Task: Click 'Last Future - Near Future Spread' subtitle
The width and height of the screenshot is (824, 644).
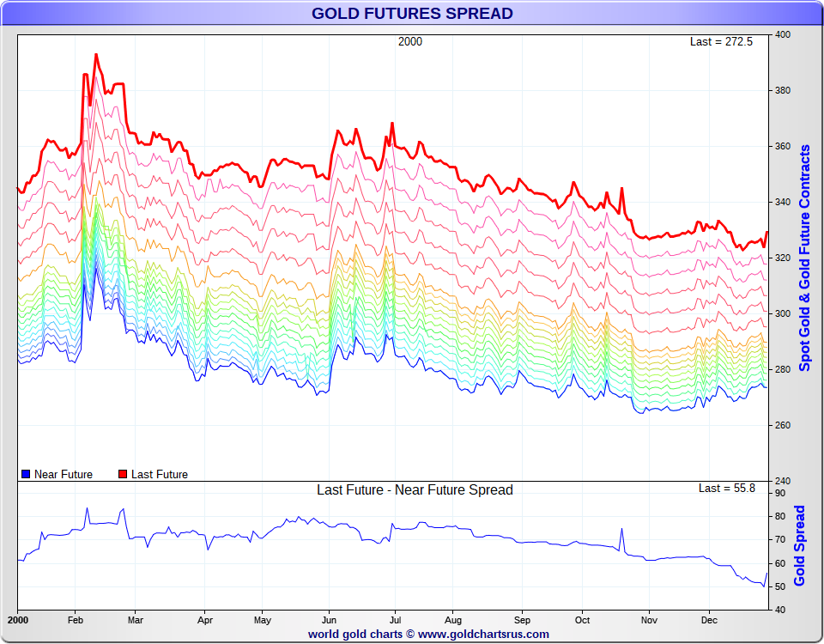Action: pyautogui.click(x=415, y=490)
